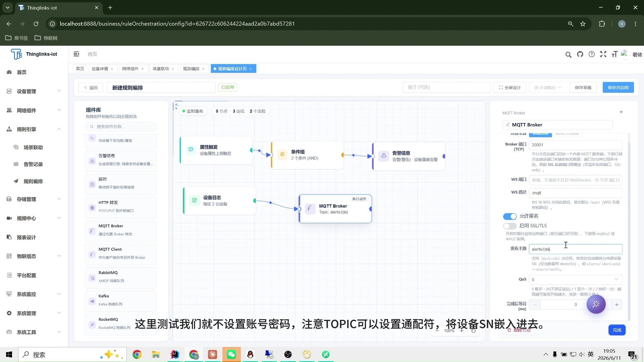Click the 保存并启用 button
This screenshot has width=644, height=362.
[618, 87]
